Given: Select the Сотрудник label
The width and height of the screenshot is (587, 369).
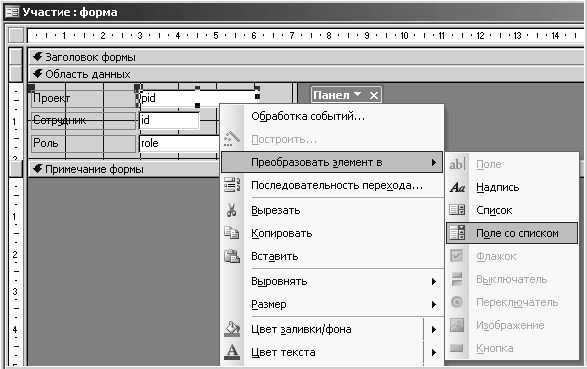Looking at the screenshot, I should 83,120.
